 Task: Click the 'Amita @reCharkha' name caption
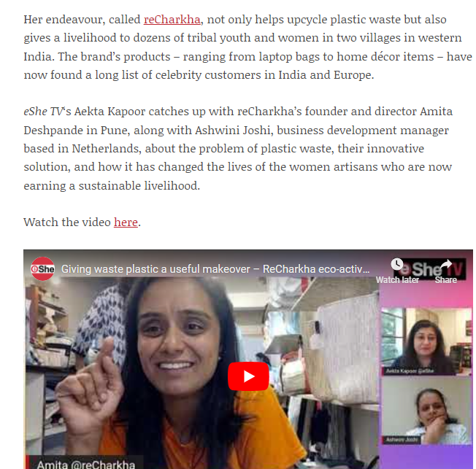[x=86, y=464]
